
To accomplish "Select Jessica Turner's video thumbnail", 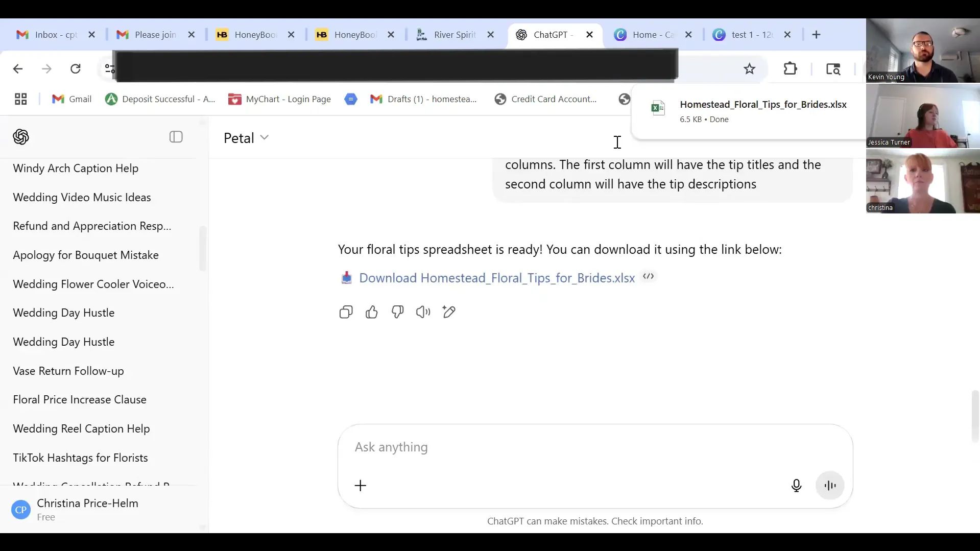I will click(923, 116).
